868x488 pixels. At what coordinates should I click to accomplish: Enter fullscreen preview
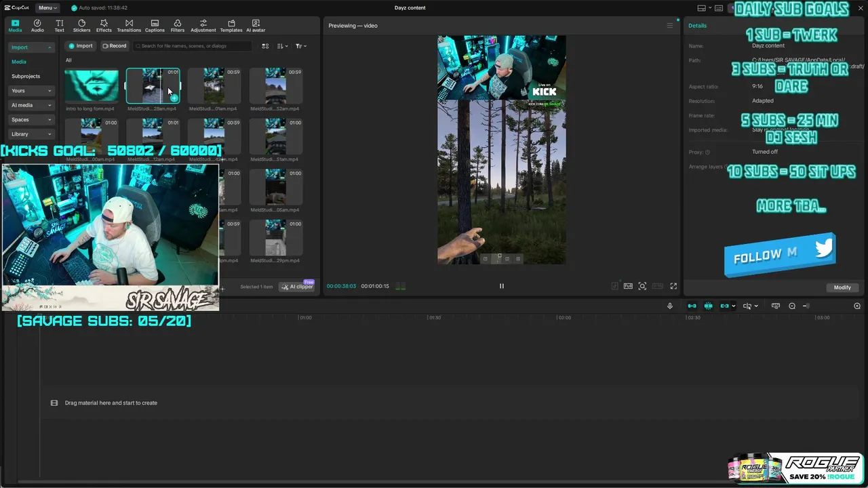(x=673, y=286)
